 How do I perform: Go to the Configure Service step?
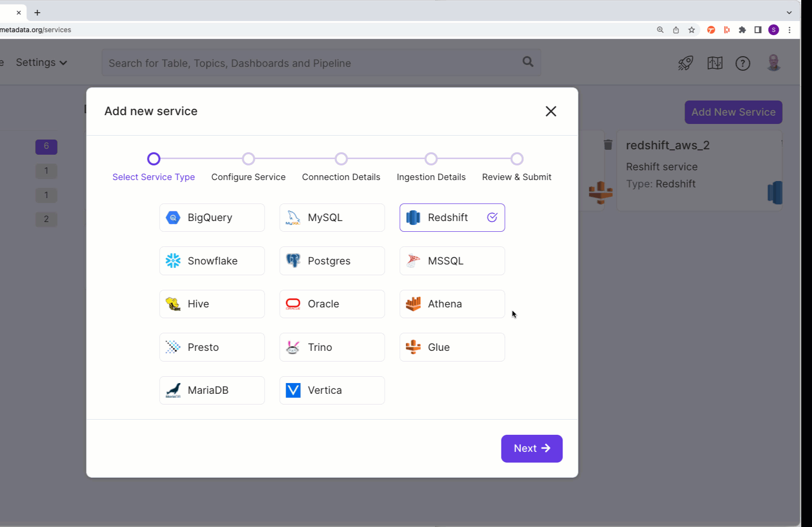coord(249,159)
